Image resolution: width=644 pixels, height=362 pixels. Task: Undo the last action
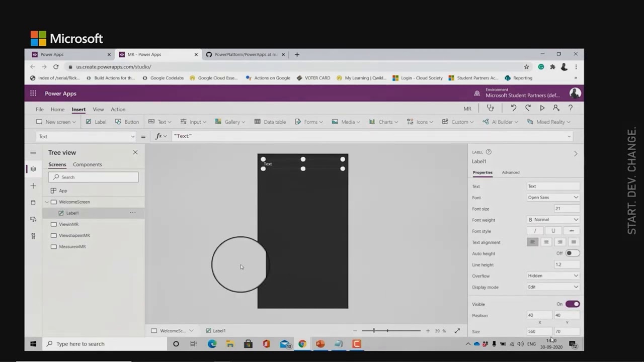[x=513, y=108]
